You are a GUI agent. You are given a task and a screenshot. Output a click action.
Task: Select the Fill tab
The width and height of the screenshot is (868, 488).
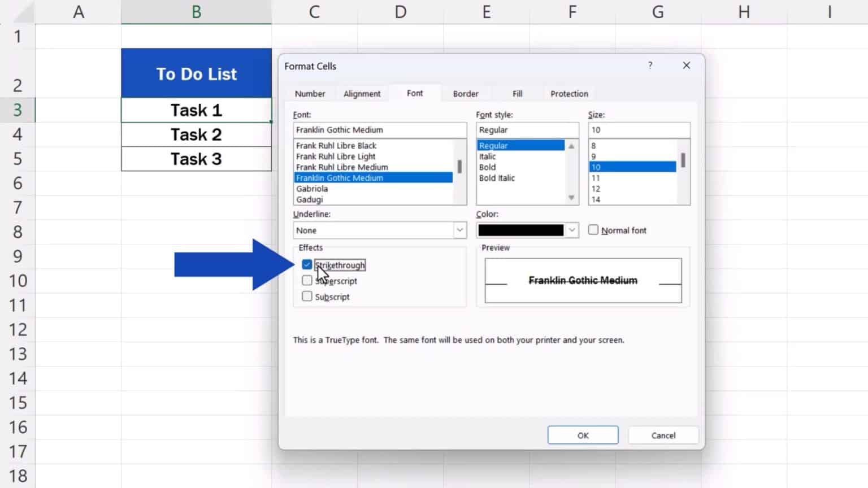[516, 93]
